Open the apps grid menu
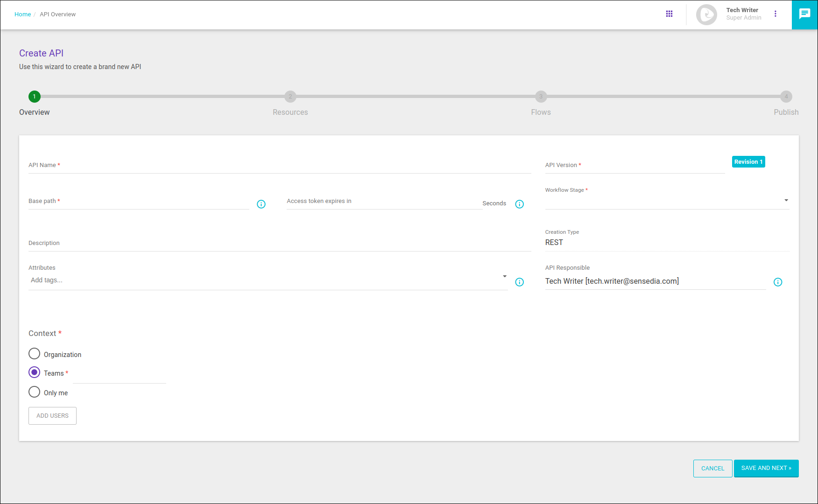Image resolution: width=818 pixels, height=504 pixels. 669,14
